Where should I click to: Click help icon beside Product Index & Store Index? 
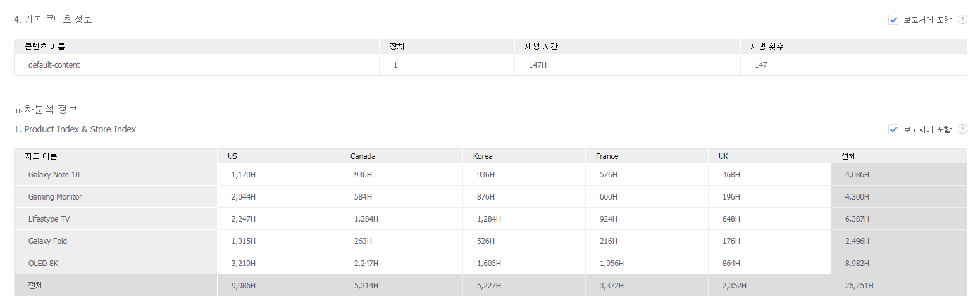click(x=962, y=129)
